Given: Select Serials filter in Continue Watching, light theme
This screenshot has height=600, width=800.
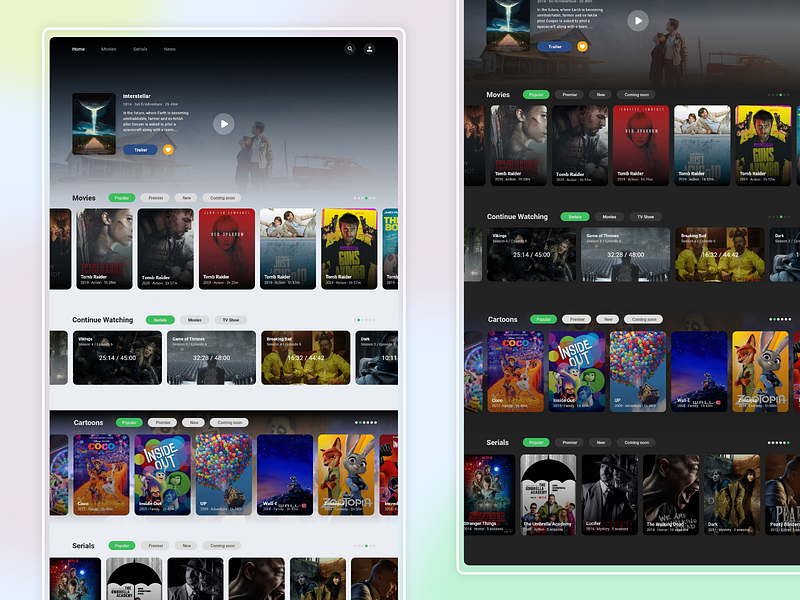Looking at the screenshot, I should pyautogui.click(x=160, y=320).
